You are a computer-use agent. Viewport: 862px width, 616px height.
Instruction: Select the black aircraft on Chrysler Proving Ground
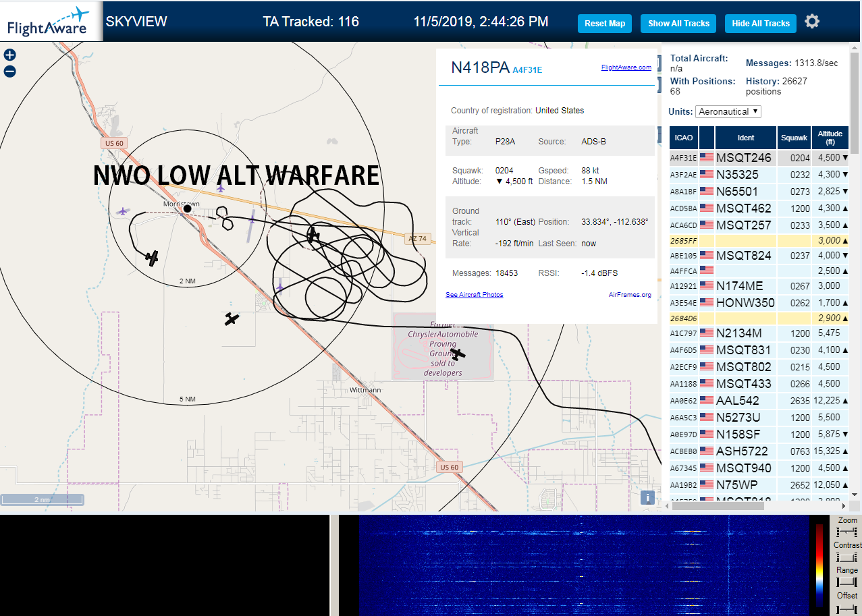pos(458,354)
